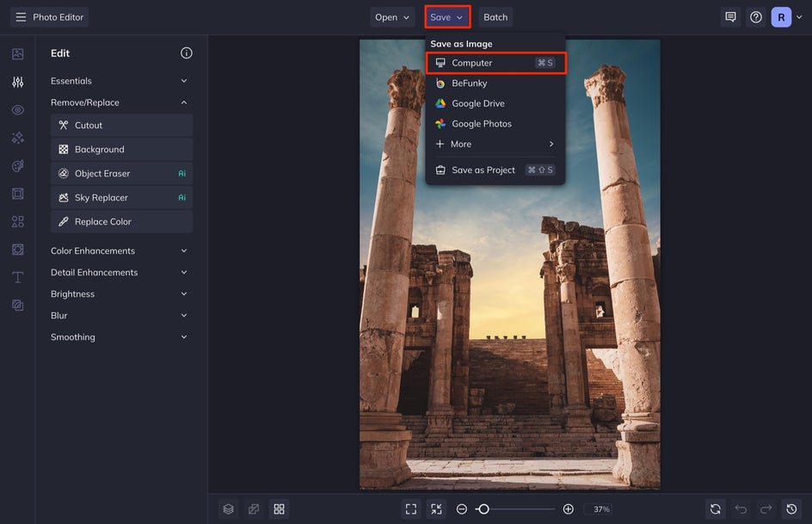The height and width of the screenshot is (524, 812).
Task: Open the account dropdown arrow beside avatar
Action: pyautogui.click(x=799, y=17)
